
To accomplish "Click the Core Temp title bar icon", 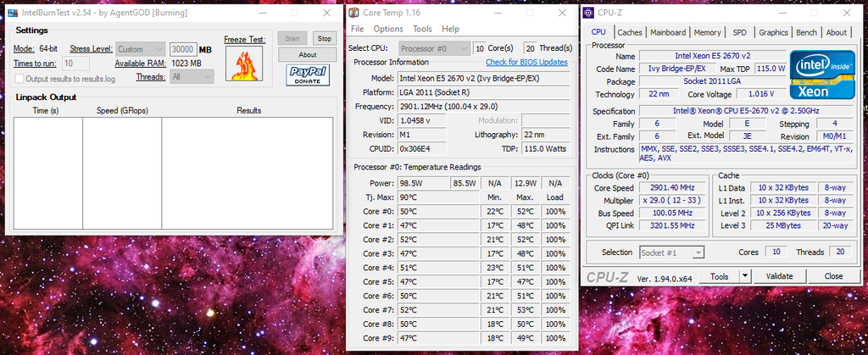I will (353, 14).
